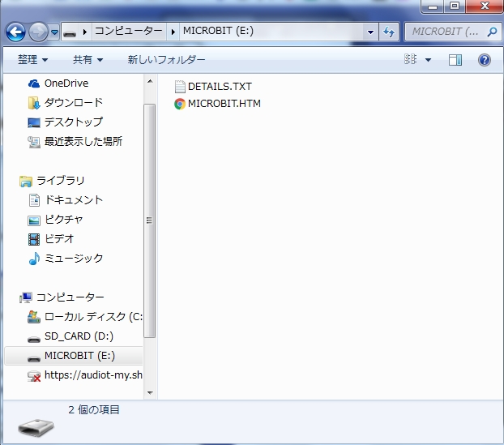Click the navigation pane scroll up arrow
Image resolution: width=504 pixels, height=445 pixels.
pos(150,81)
